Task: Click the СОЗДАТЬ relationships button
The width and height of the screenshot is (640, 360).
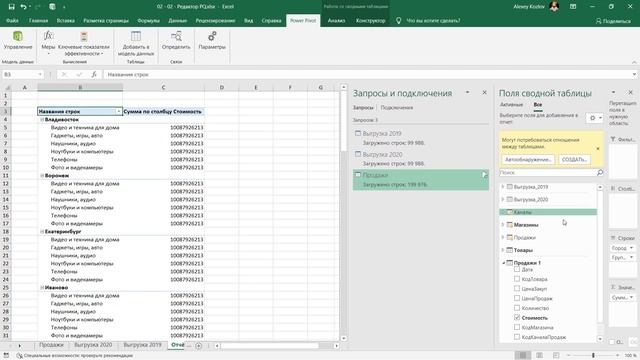Action: 574,160
